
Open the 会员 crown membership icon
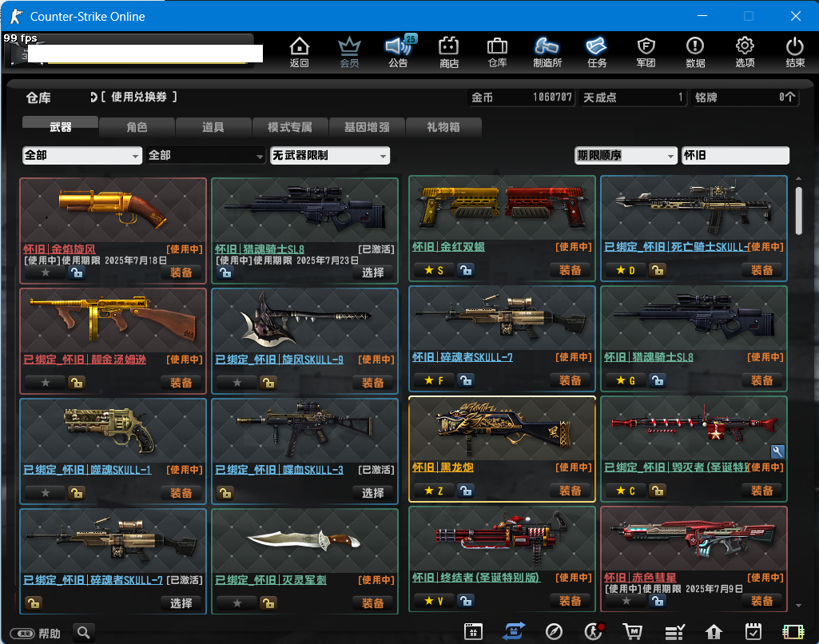click(x=349, y=51)
